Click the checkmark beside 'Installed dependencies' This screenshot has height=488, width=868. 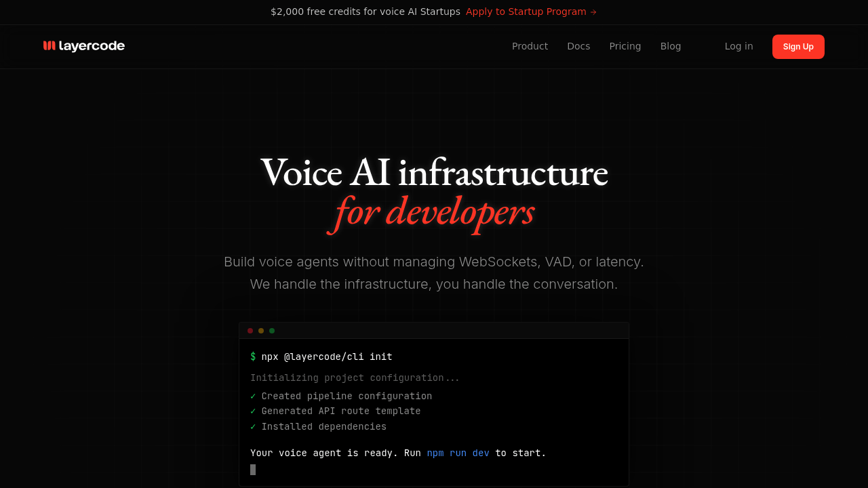pyautogui.click(x=252, y=426)
